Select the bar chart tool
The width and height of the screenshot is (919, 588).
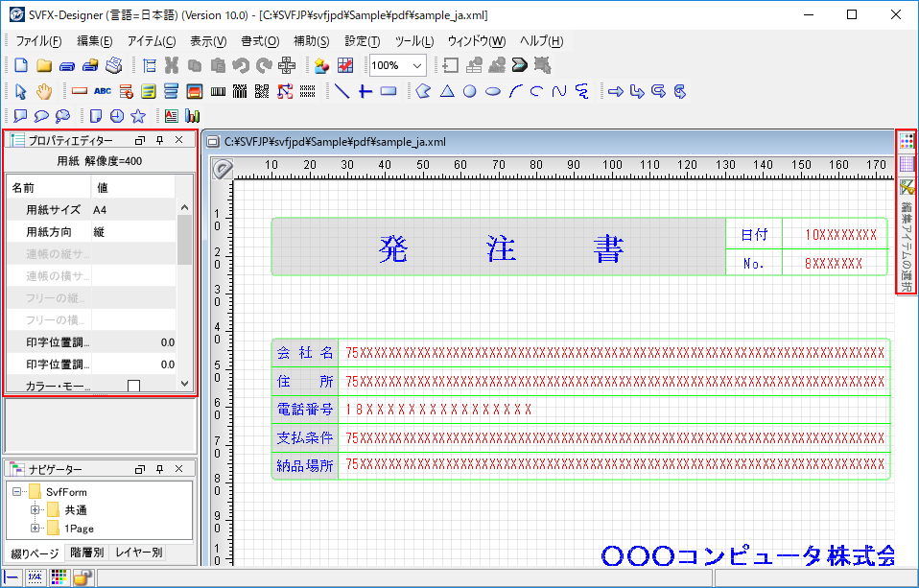tap(192, 116)
